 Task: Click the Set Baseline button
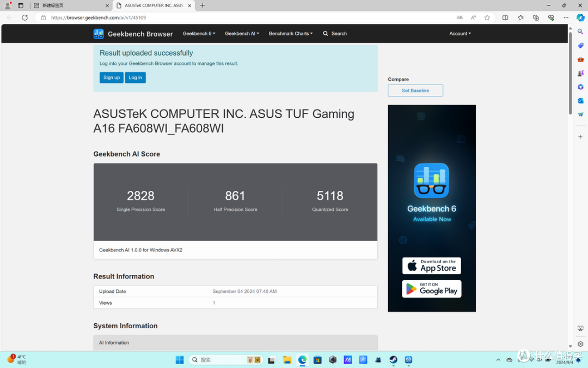(415, 91)
